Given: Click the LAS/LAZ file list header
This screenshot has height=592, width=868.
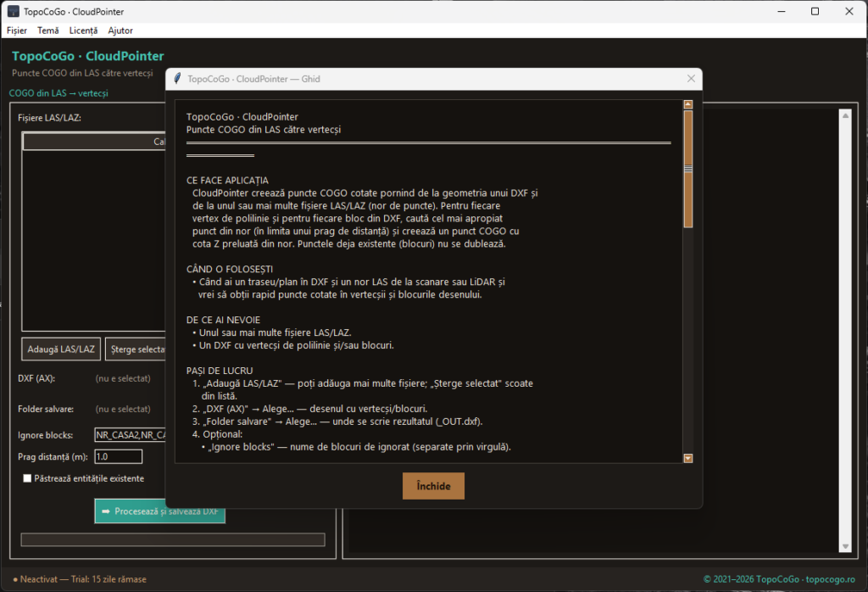Looking at the screenshot, I should (x=94, y=142).
